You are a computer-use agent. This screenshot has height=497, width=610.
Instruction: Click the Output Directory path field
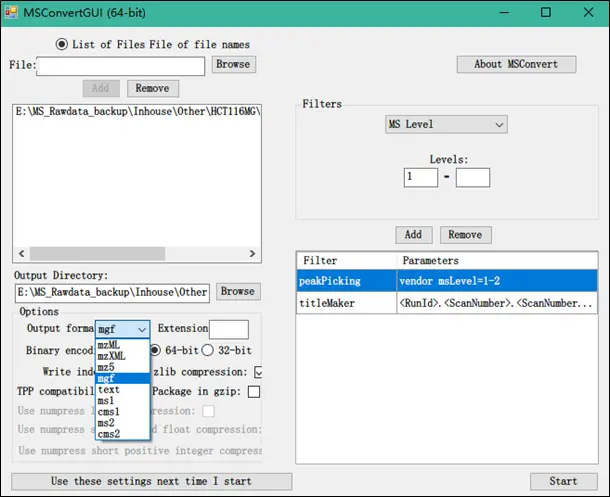pyautogui.click(x=112, y=293)
